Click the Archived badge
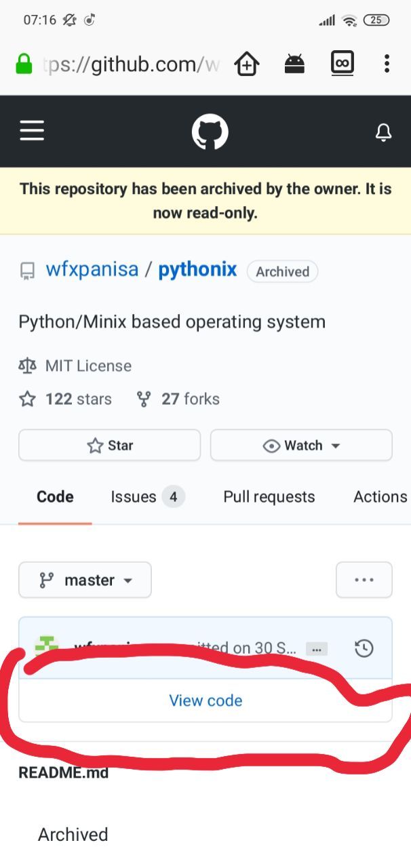 click(282, 272)
